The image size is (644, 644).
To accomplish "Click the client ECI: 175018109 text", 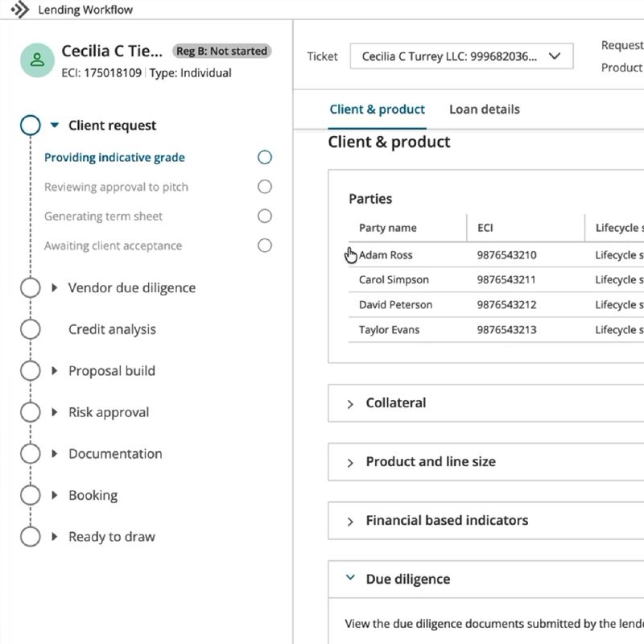I will click(101, 72).
